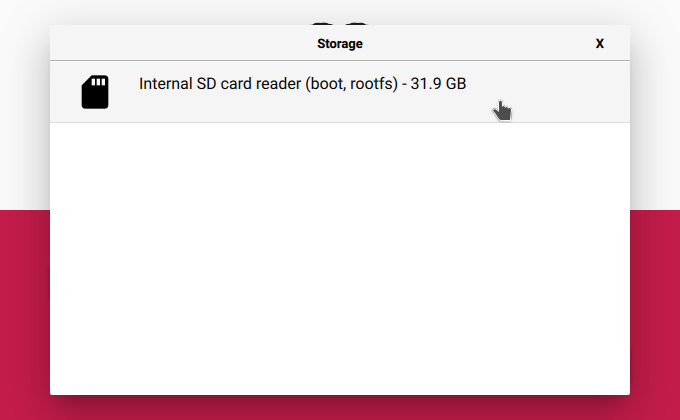
Task: Select Internal SD card reader storage entry
Action: point(340,92)
